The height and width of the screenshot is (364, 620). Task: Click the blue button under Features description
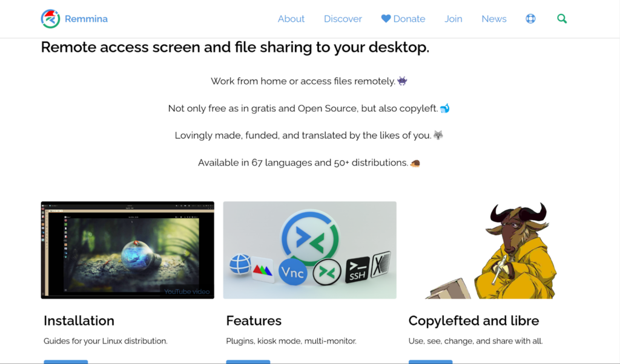point(248,362)
